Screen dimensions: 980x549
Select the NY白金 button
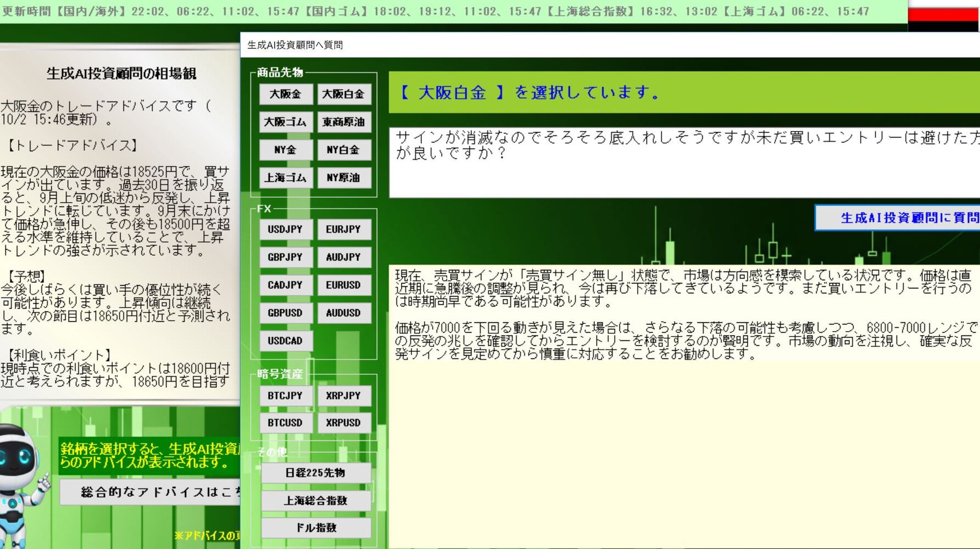pyautogui.click(x=344, y=150)
